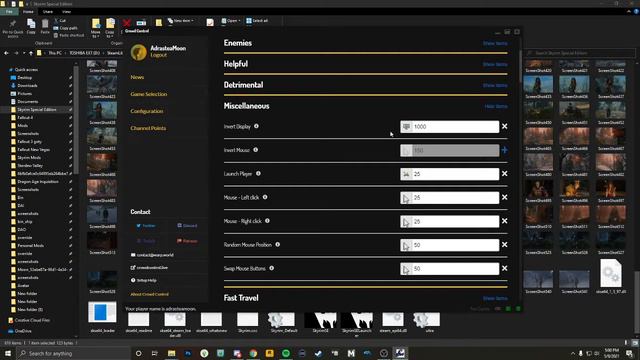
Task: Open info icon next to Invert Display
Action: pos(256,126)
